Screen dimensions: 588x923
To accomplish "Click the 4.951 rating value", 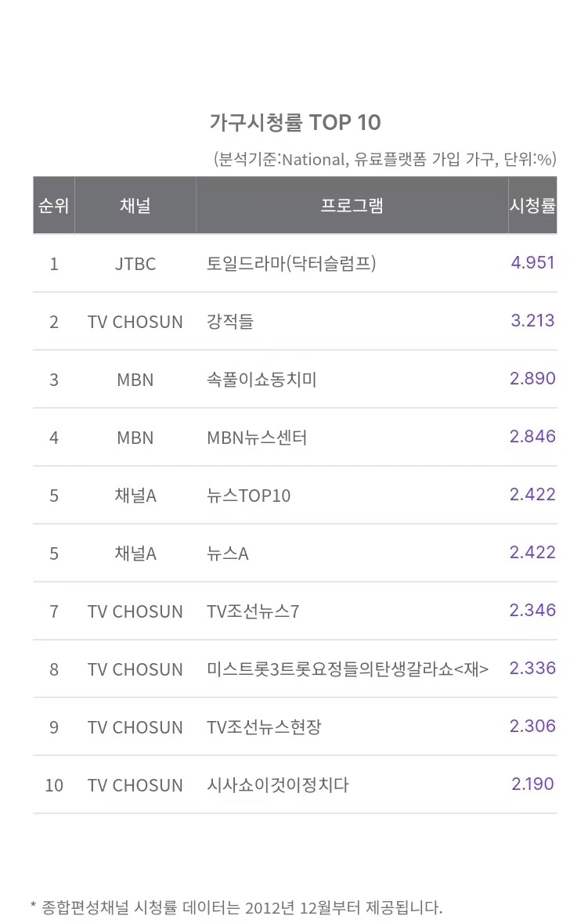I will click(532, 262).
